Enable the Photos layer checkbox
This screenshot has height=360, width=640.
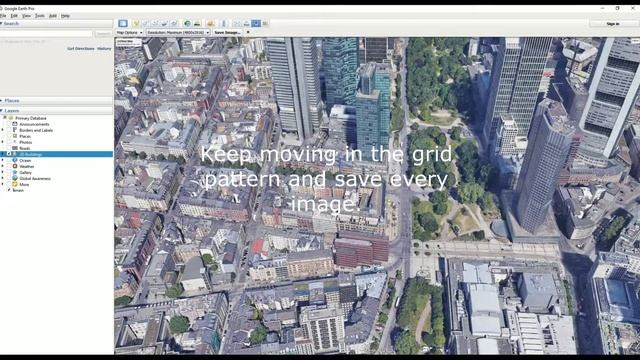point(9,142)
